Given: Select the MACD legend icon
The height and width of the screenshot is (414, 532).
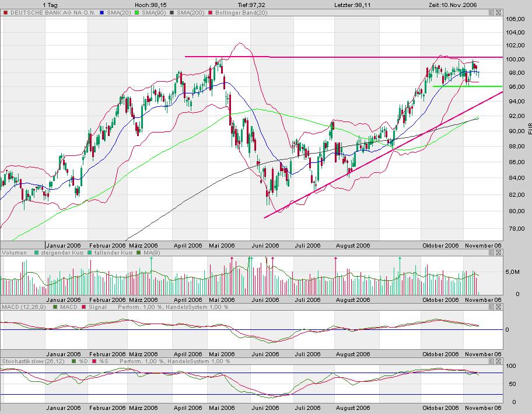Looking at the screenshot, I should [x=54, y=307].
